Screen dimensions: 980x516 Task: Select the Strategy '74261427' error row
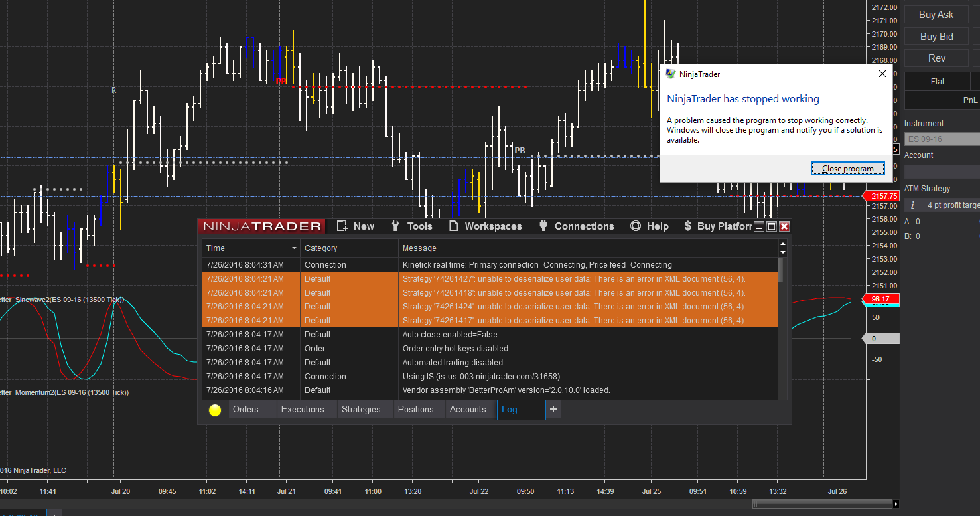[x=490, y=279]
